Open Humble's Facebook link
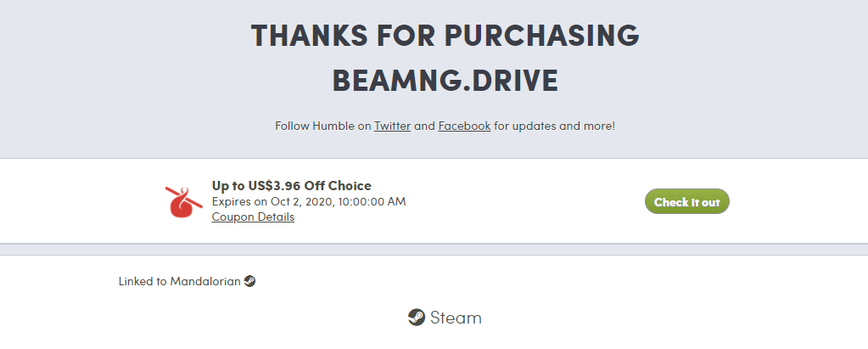The height and width of the screenshot is (349, 868). click(464, 126)
